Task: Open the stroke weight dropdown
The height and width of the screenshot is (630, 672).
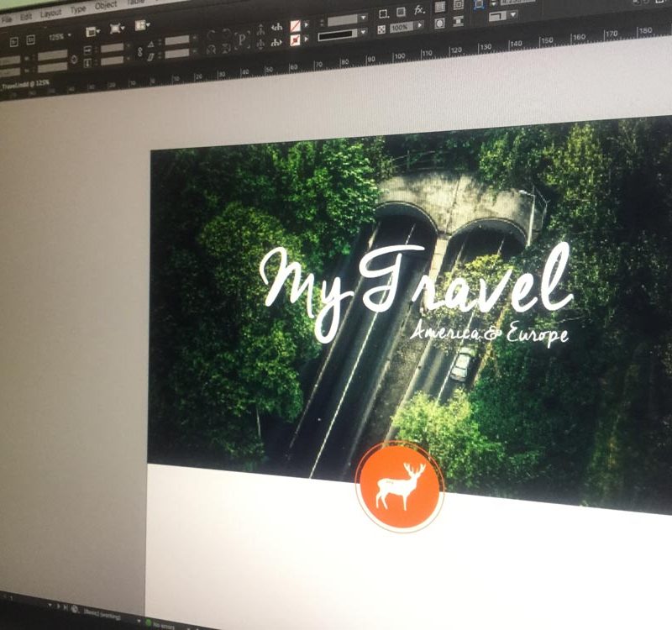Action: [x=364, y=18]
